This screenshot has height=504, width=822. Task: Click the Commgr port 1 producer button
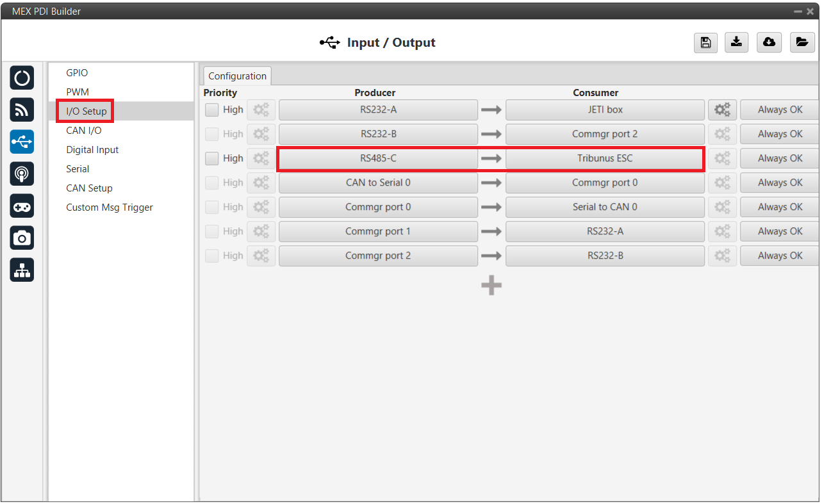[378, 231]
